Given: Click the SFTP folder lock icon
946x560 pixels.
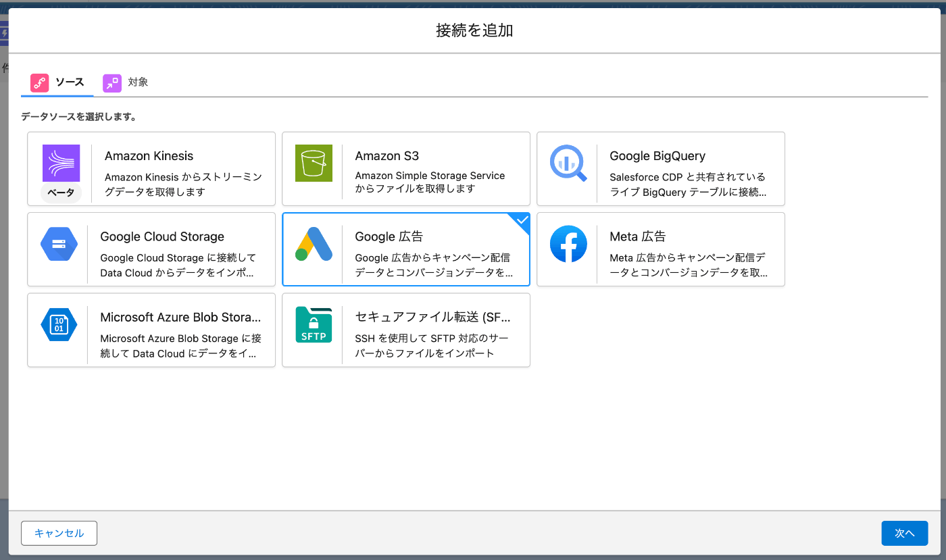Looking at the screenshot, I should 314,324.
